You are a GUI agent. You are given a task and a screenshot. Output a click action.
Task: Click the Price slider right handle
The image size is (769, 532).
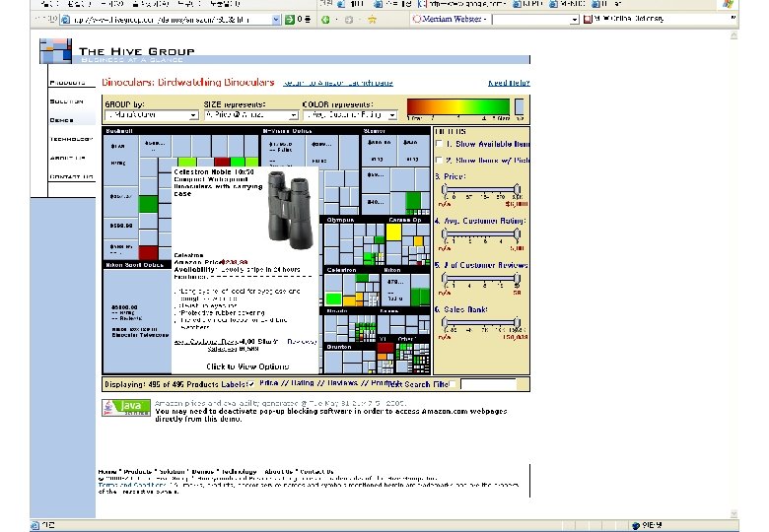pos(517,189)
